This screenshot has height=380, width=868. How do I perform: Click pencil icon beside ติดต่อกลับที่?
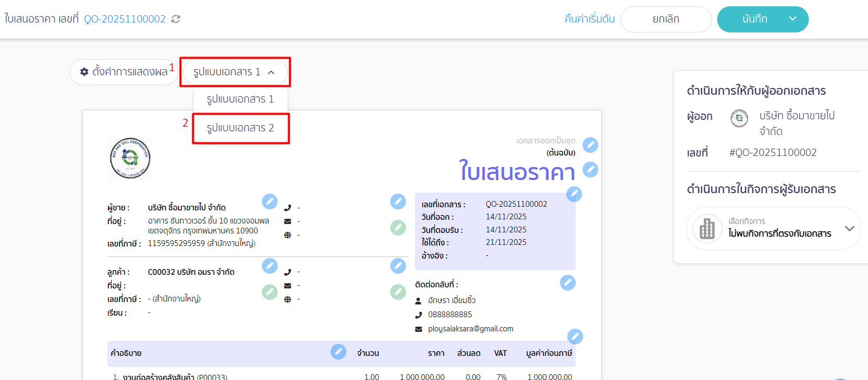point(568,283)
